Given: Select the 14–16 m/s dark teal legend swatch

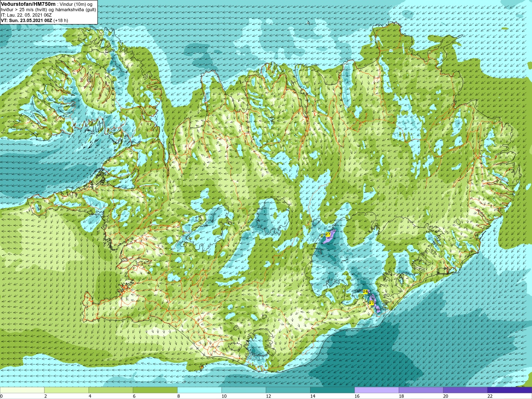Looking at the screenshot, I should pos(332,390).
